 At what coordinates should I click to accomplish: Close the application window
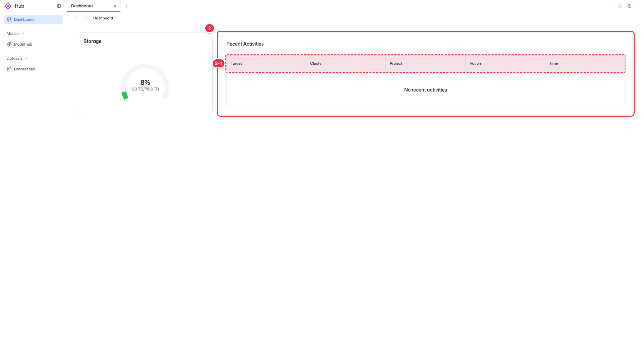click(639, 6)
